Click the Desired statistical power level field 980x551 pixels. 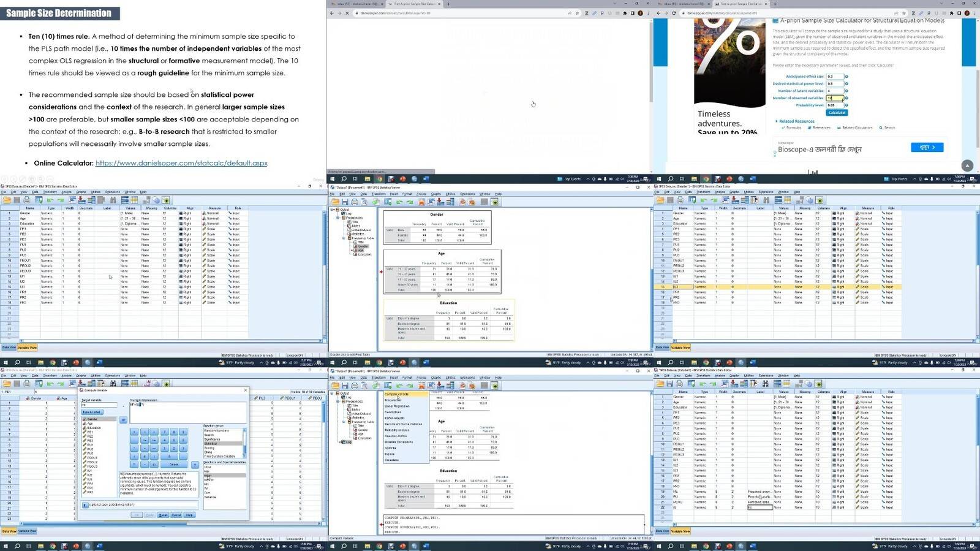(835, 83)
